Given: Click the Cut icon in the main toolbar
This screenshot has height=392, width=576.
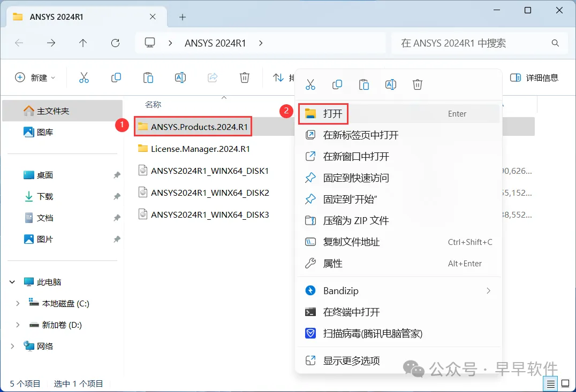Looking at the screenshot, I should [84, 78].
